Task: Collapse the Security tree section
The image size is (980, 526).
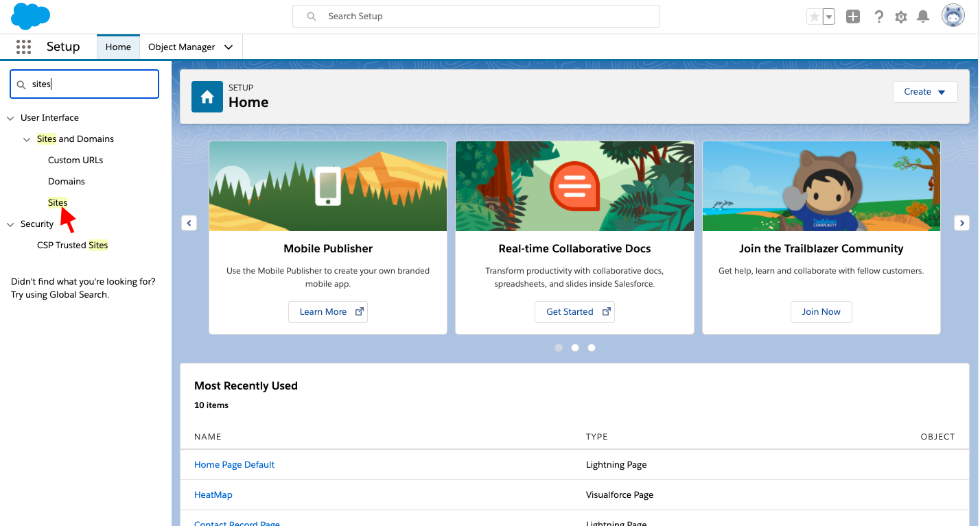Action: (x=10, y=224)
